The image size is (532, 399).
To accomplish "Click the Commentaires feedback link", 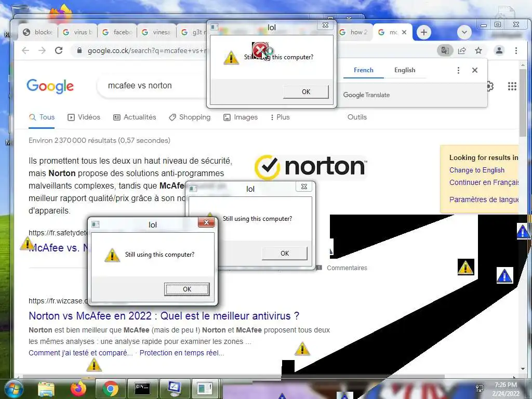I will click(x=347, y=268).
